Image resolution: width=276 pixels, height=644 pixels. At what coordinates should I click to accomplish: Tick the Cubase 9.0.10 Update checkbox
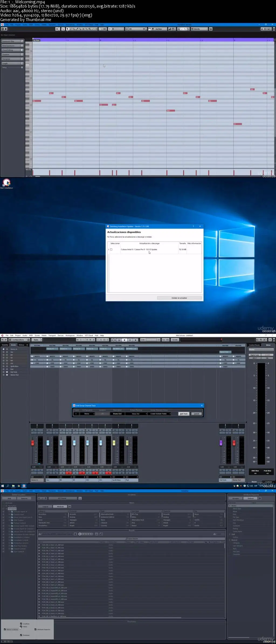(x=111, y=250)
